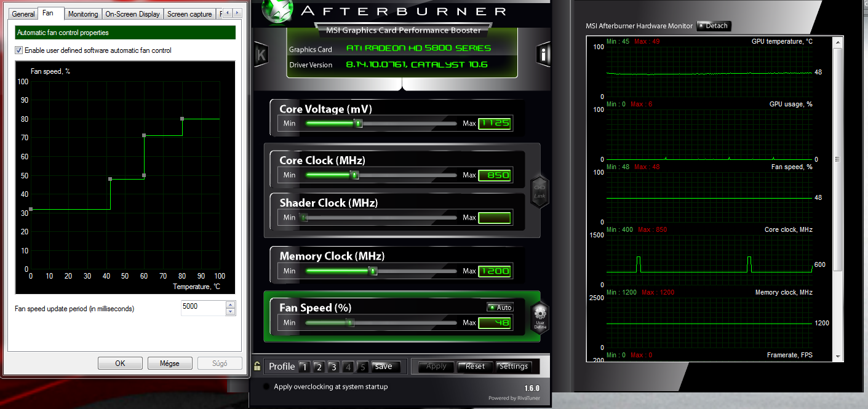Click the Core Voltage value box 1125
This screenshot has height=409, width=868.
pyautogui.click(x=495, y=123)
